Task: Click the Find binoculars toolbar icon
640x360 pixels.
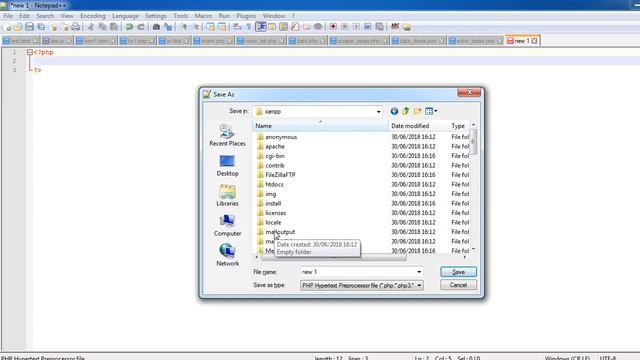Action: [x=156, y=27]
